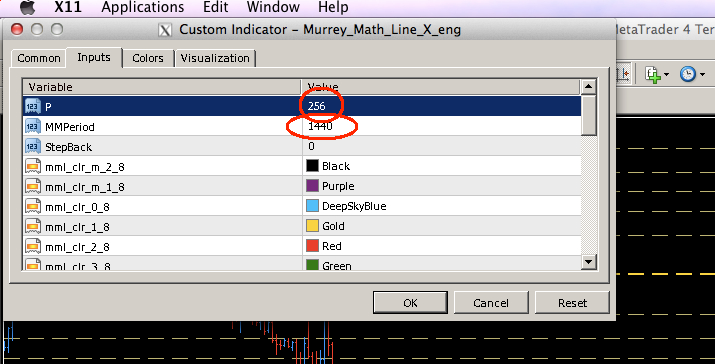Click the mml_clr_m_1_8 color variable icon

33,187
